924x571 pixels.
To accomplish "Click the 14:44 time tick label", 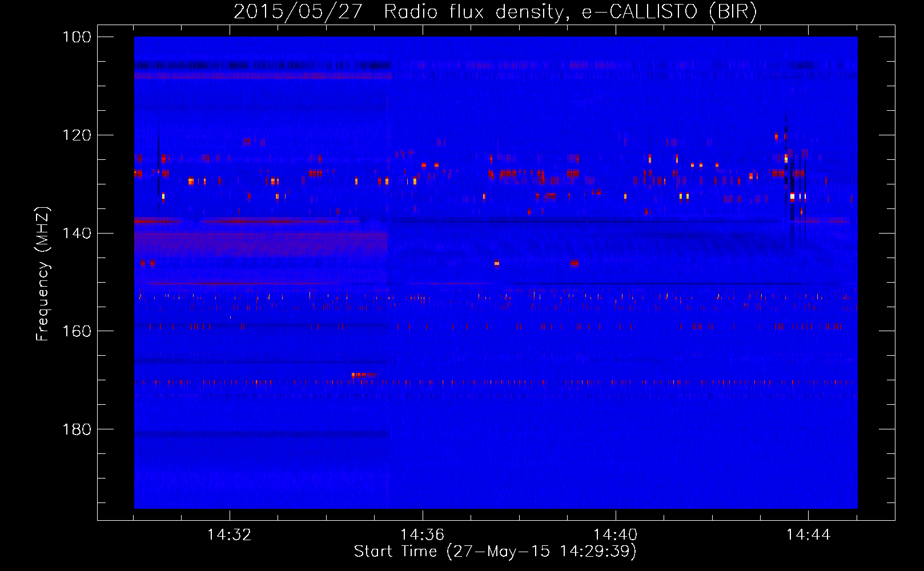I will (809, 535).
